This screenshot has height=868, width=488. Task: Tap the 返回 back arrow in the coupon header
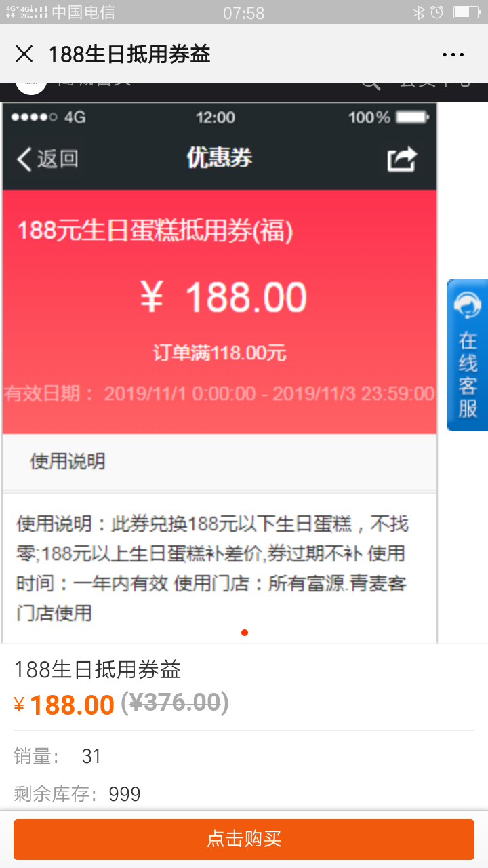47,159
